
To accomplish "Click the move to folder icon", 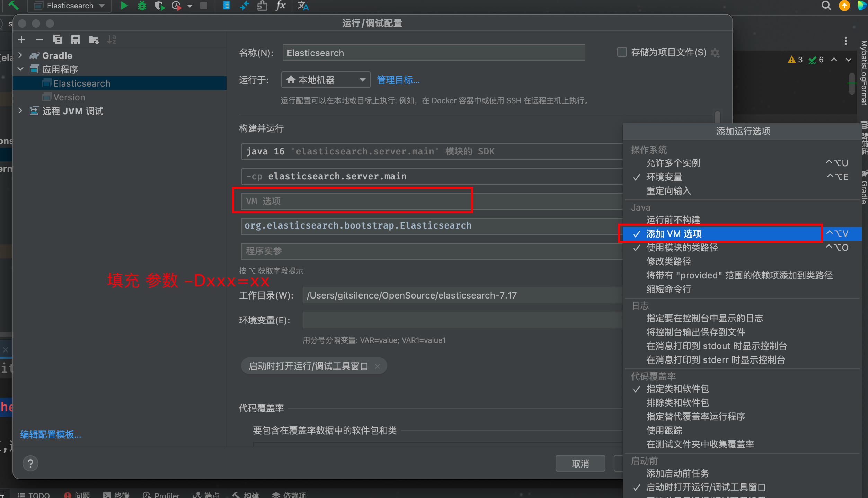I will [x=94, y=39].
